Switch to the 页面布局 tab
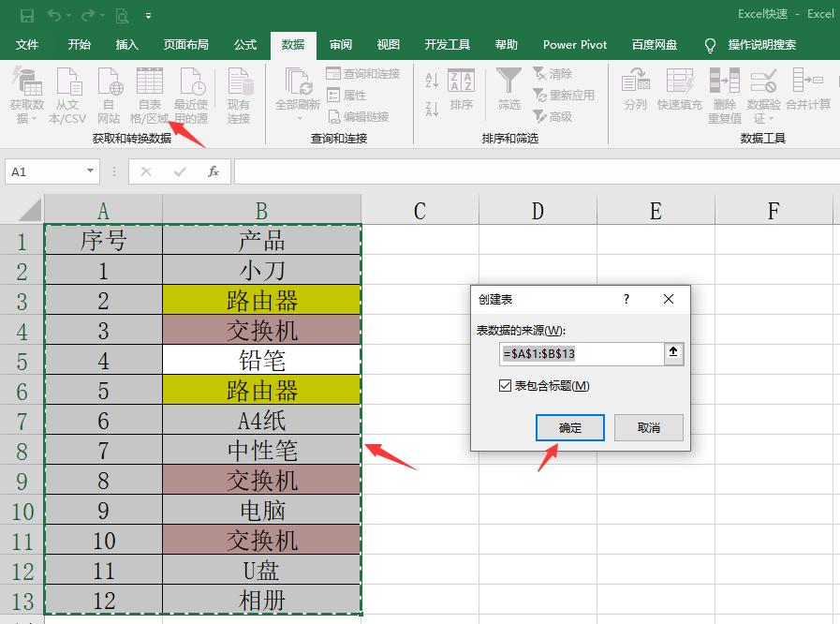 [x=186, y=45]
